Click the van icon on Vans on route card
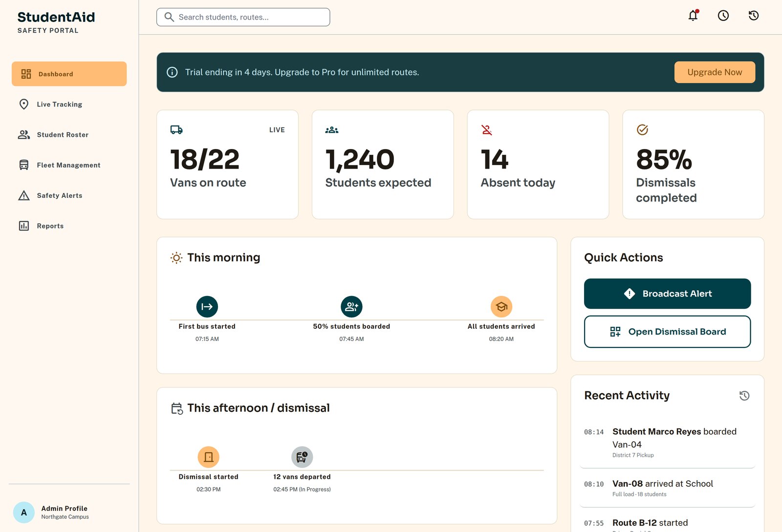 coord(176,130)
